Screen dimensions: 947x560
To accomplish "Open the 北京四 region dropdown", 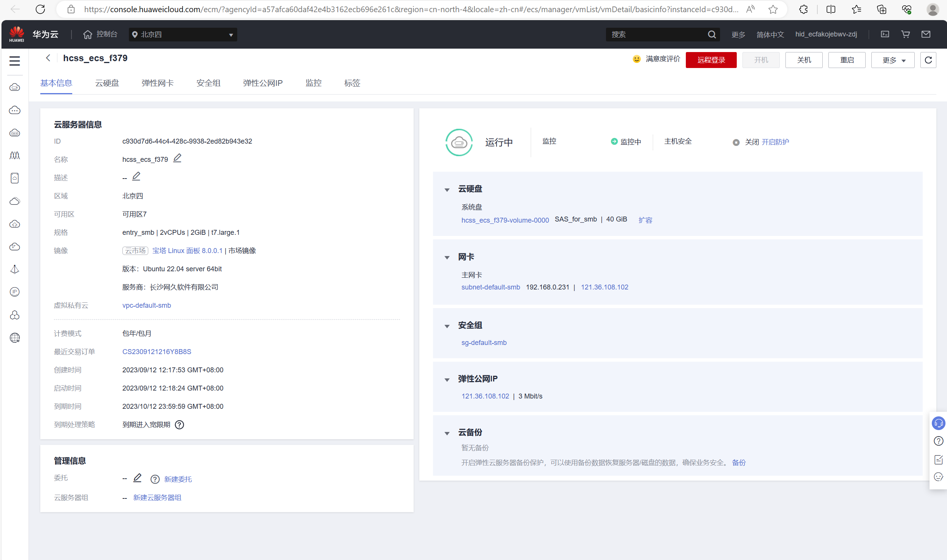I will (182, 35).
